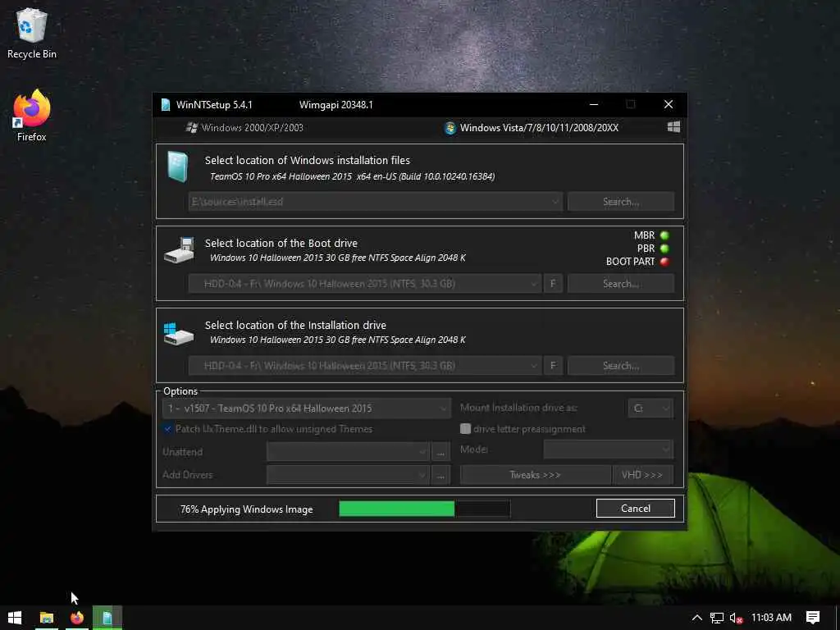
Task: Click the F button beside Boot drive
Action: pyautogui.click(x=553, y=283)
